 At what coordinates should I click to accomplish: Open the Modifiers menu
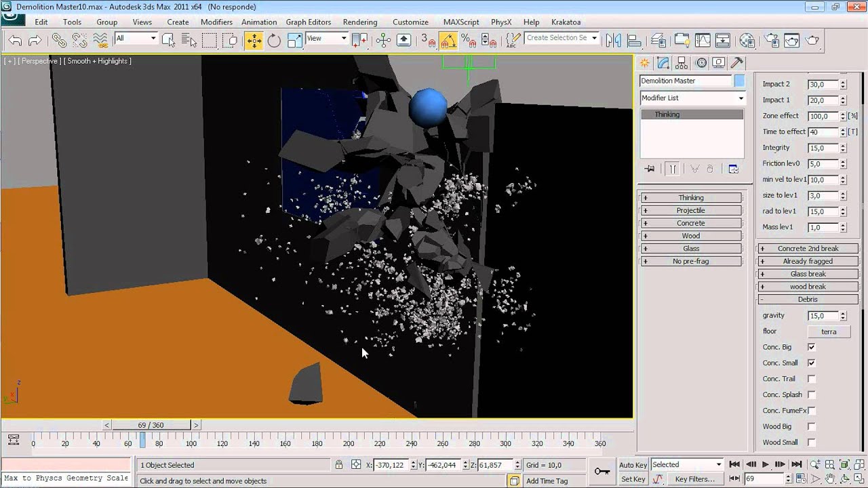coord(216,22)
